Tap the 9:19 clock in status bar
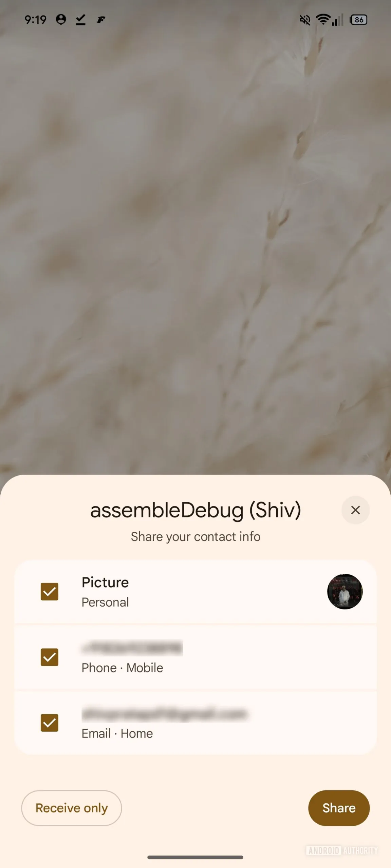Screen dimensions: 391x868 (35, 20)
